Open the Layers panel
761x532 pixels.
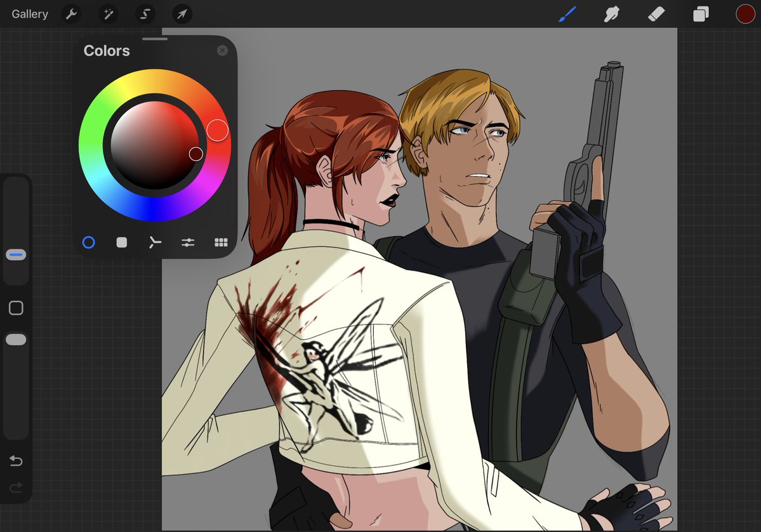coord(700,14)
